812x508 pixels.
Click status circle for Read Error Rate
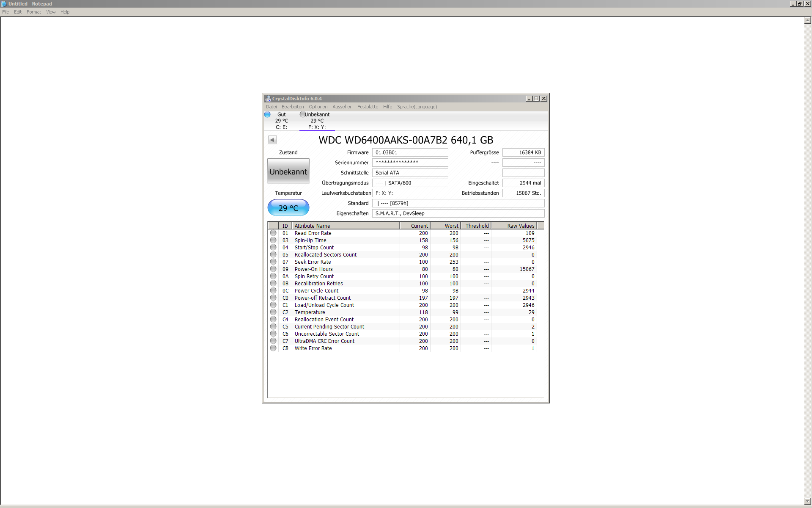[x=273, y=233]
